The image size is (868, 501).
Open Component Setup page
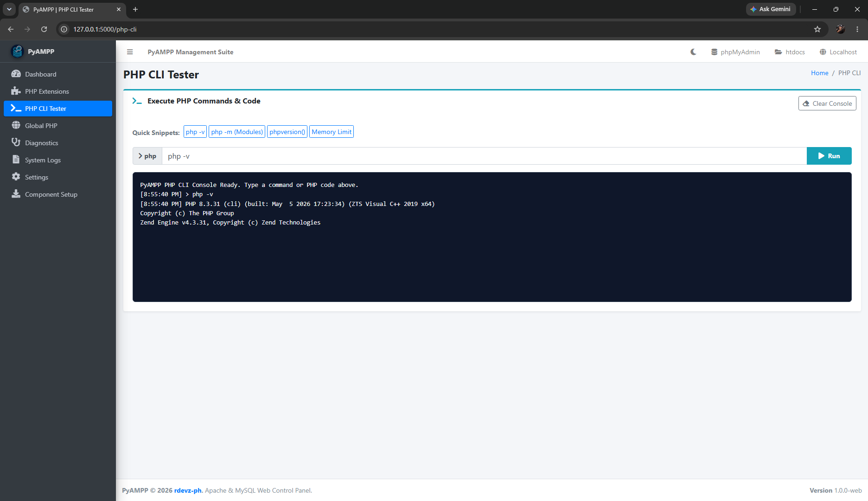point(58,194)
